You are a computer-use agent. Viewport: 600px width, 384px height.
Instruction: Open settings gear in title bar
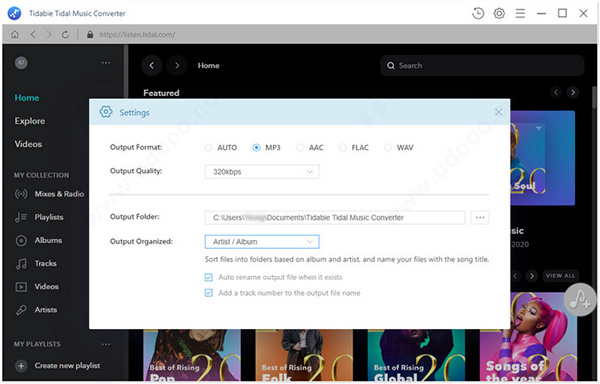tap(499, 13)
